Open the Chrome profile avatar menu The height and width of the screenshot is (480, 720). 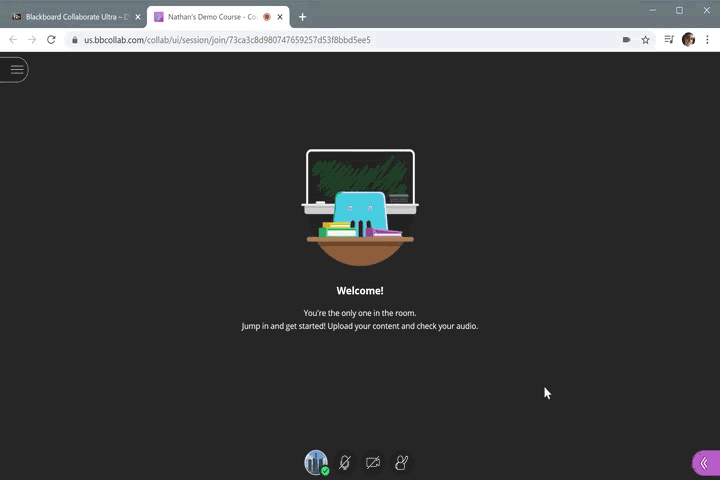tap(688, 40)
